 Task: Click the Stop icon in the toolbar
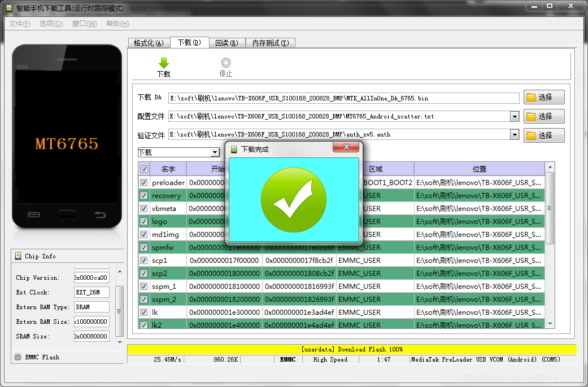pos(226,63)
